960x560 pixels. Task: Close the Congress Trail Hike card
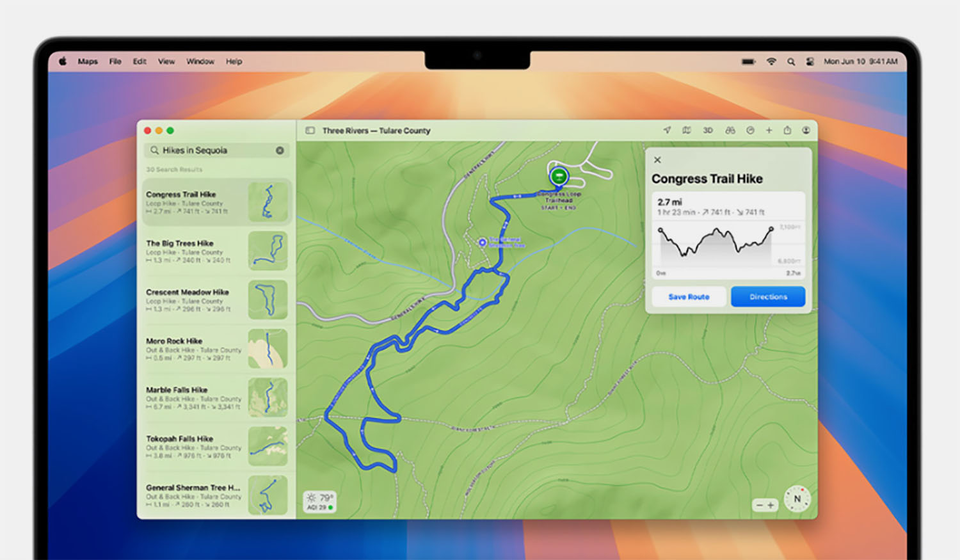(x=657, y=160)
